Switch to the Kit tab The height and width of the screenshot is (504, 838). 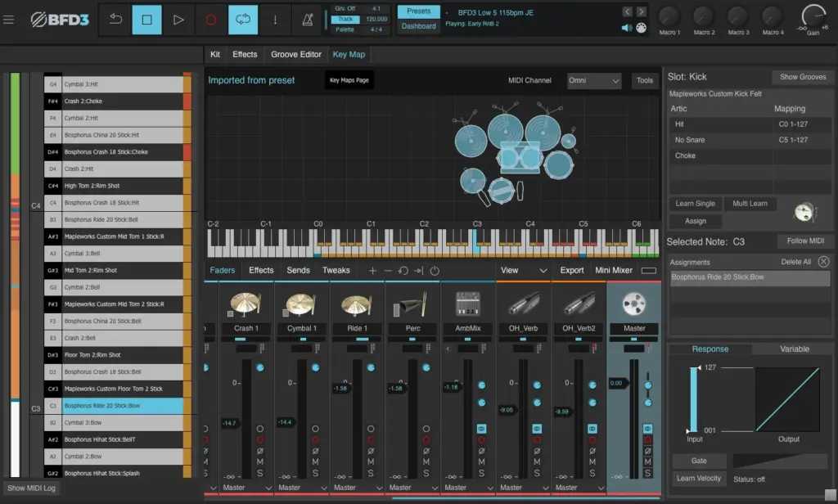pyautogui.click(x=215, y=55)
